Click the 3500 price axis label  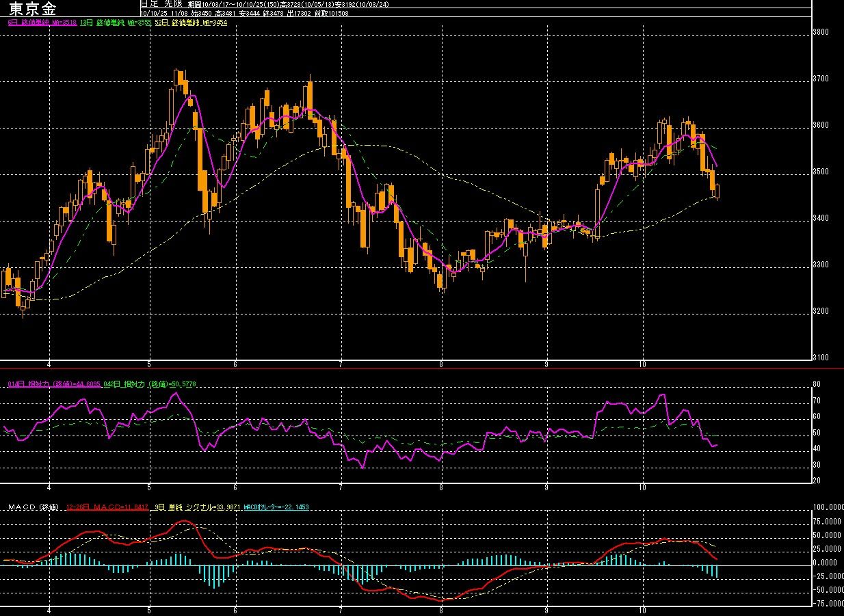821,172
